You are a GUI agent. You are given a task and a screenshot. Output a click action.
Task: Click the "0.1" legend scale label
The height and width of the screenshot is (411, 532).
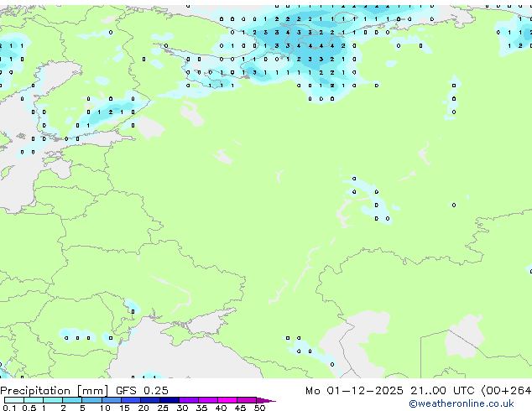tap(9, 408)
